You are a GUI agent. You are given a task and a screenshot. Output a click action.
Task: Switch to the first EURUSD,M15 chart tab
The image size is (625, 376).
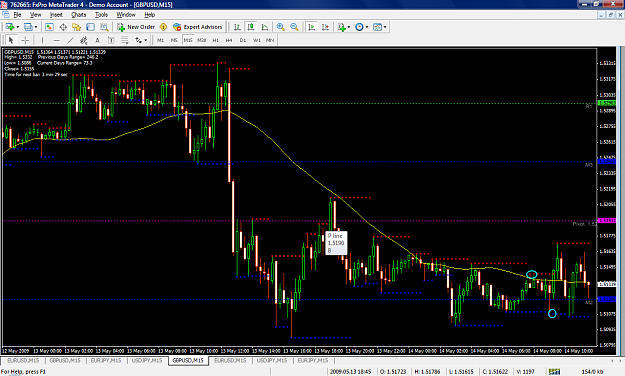tap(24, 360)
